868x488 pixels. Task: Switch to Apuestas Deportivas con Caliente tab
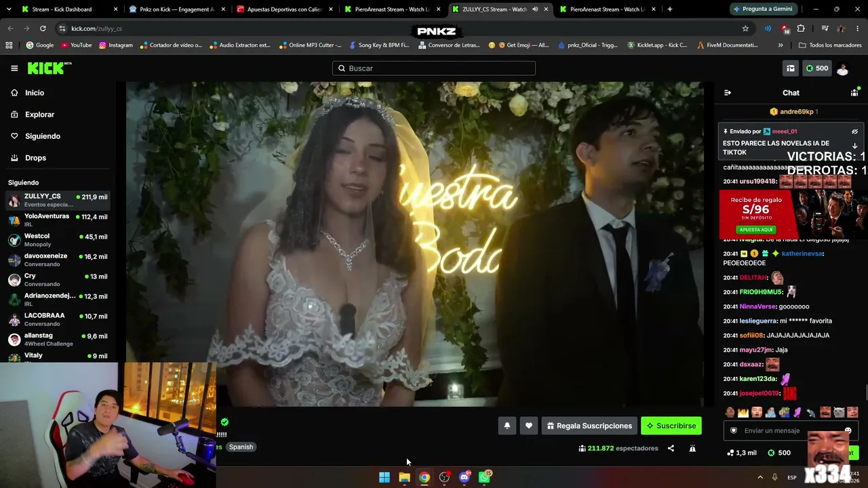tap(284, 9)
